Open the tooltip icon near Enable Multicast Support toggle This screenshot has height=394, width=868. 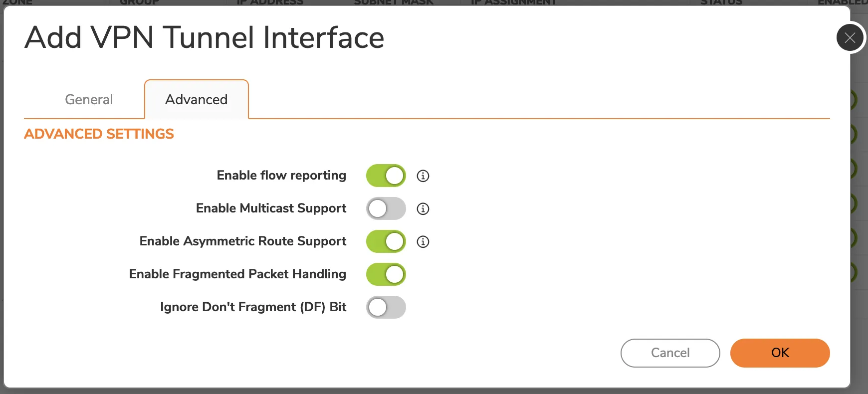click(423, 208)
